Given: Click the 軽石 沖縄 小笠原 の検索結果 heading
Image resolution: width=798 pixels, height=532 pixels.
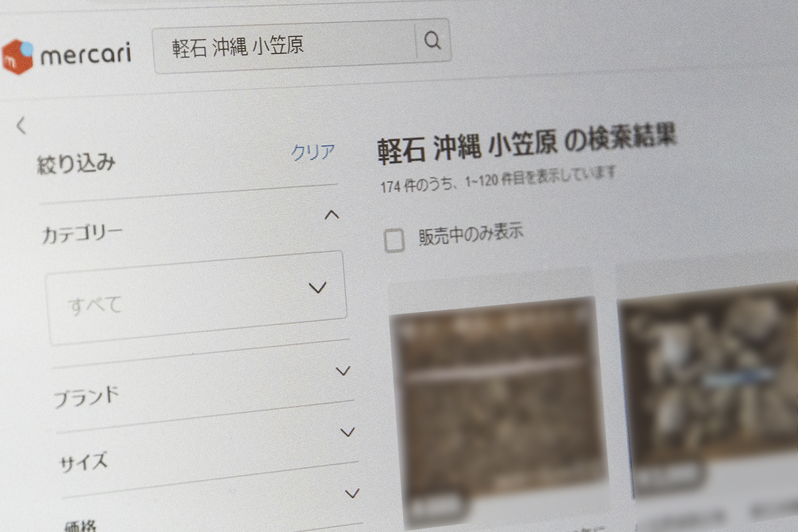Looking at the screenshot, I should [x=527, y=144].
